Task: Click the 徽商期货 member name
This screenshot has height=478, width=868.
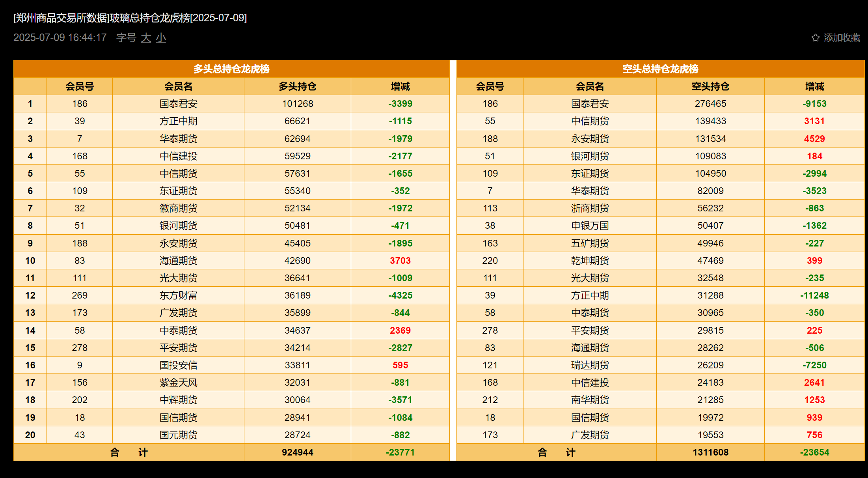Action: pyautogui.click(x=178, y=208)
